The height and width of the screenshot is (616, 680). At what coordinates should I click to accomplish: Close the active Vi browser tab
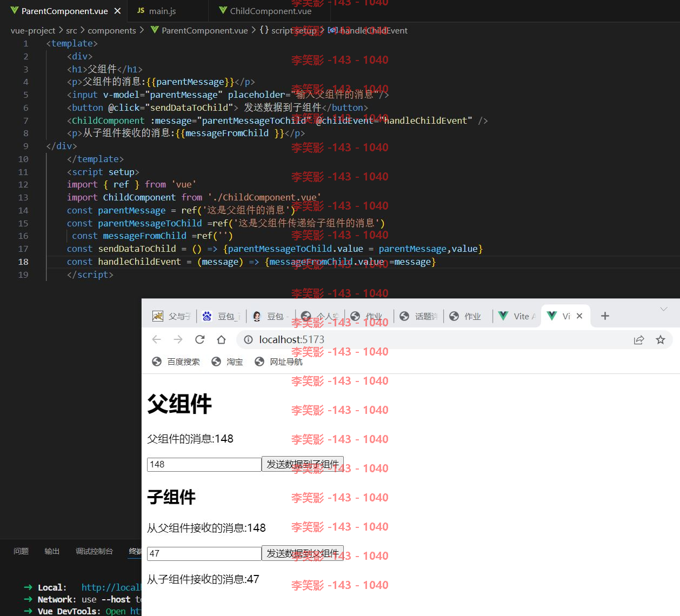point(579,316)
